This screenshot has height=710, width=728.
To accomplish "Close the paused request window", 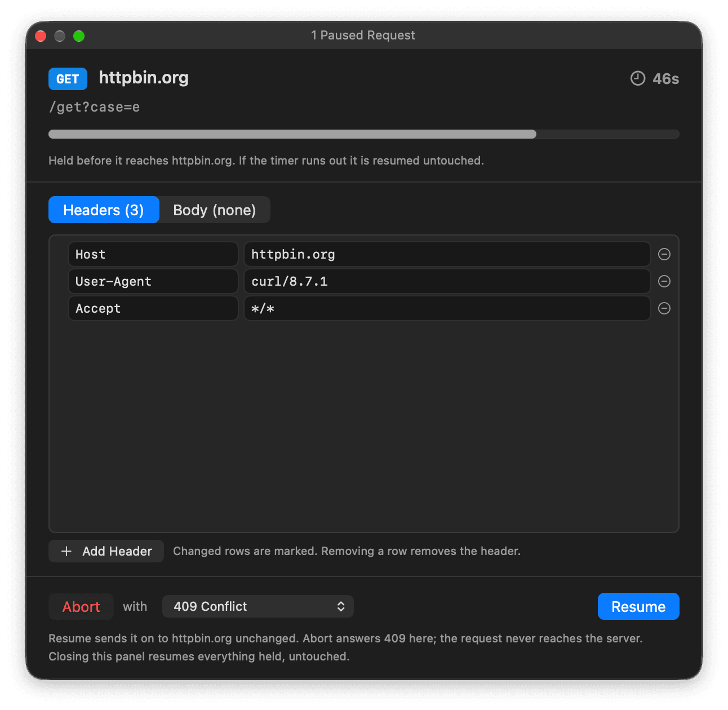I will (41, 36).
